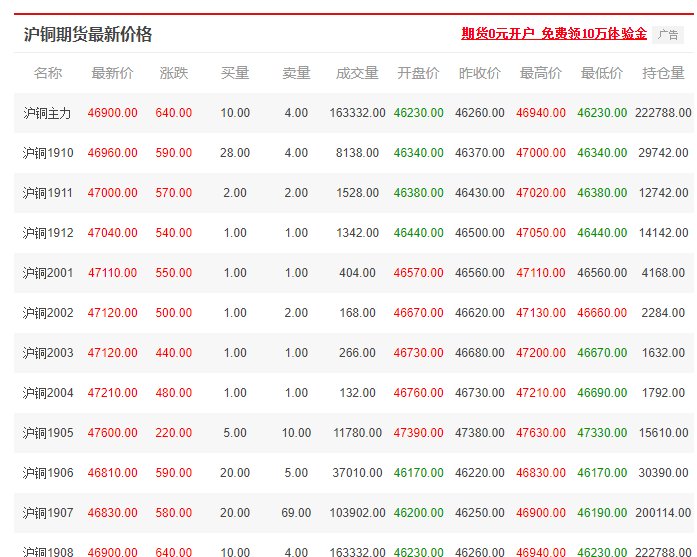Click the 昨收价 column header
This screenshot has width=697, height=557.
click(480, 73)
